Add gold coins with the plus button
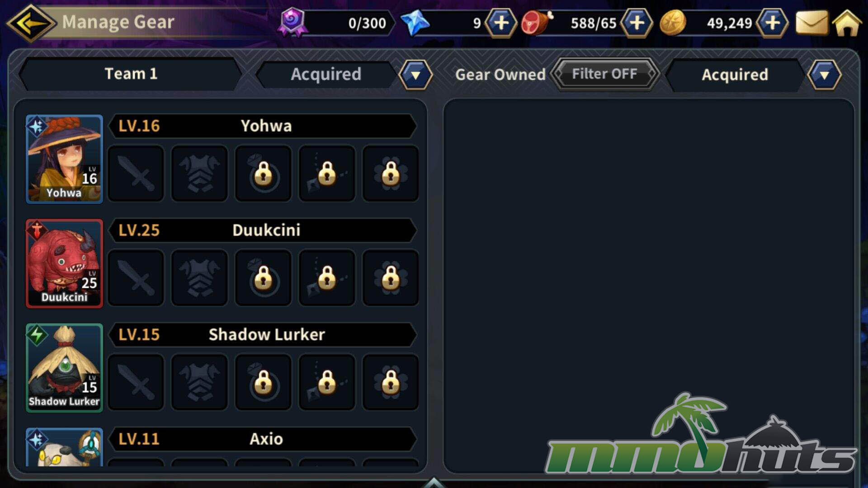 (x=773, y=23)
